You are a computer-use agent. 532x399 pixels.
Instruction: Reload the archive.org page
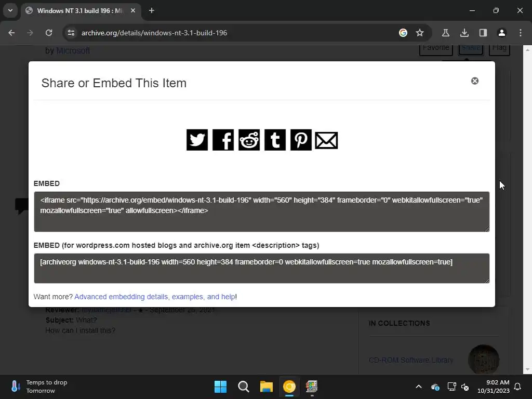pyautogui.click(x=49, y=33)
